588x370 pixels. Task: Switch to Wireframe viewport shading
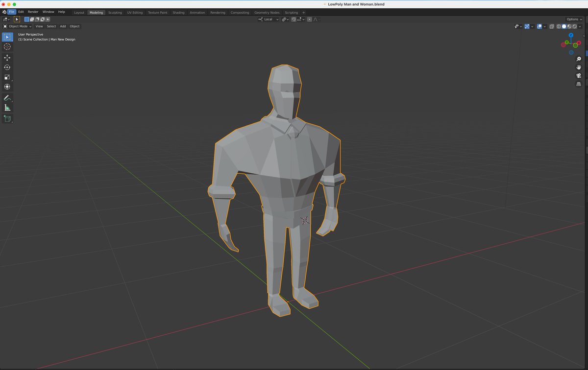(x=559, y=26)
